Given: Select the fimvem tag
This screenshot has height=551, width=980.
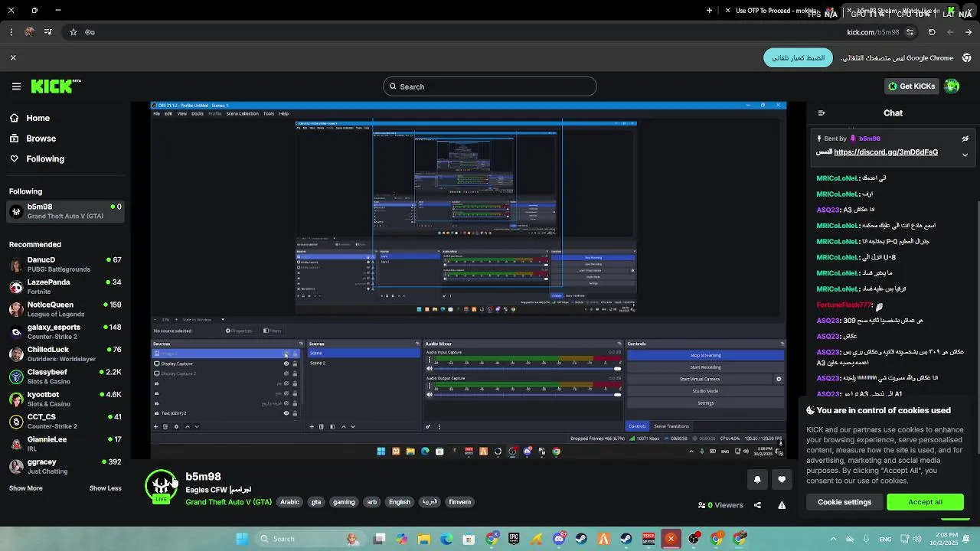Looking at the screenshot, I should (x=459, y=502).
